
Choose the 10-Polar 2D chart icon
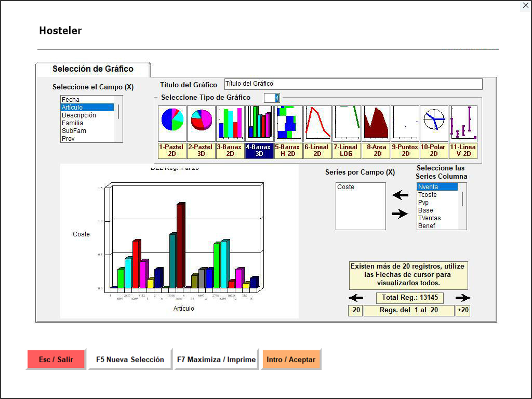434,124
